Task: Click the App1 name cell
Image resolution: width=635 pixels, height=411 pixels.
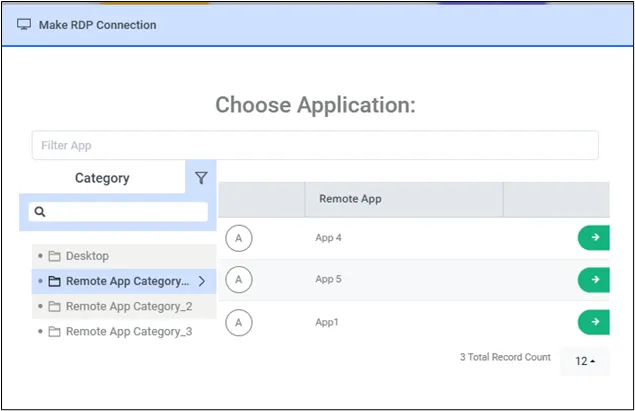Action: pos(327,322)
